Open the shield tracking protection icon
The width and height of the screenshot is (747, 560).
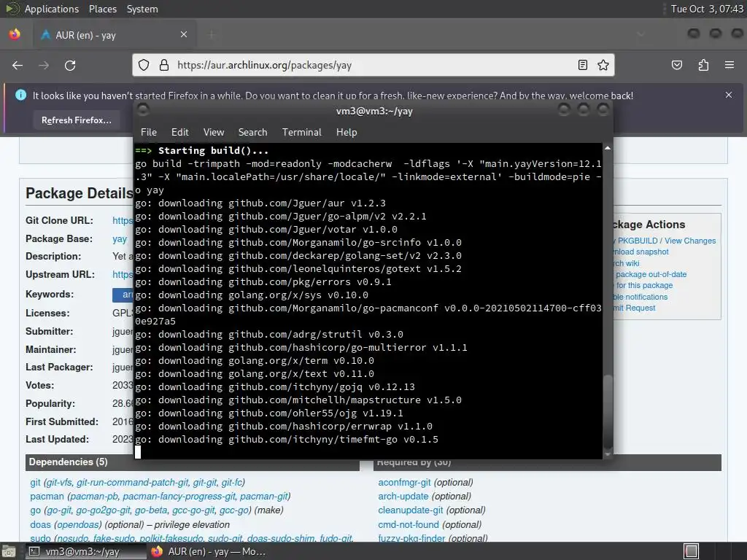tap(144, 65)
